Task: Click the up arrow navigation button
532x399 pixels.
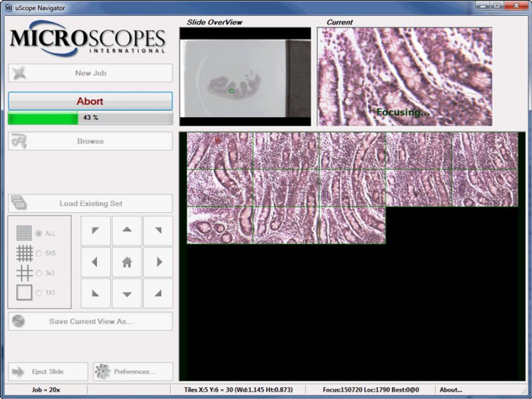Action: (127, 230)
